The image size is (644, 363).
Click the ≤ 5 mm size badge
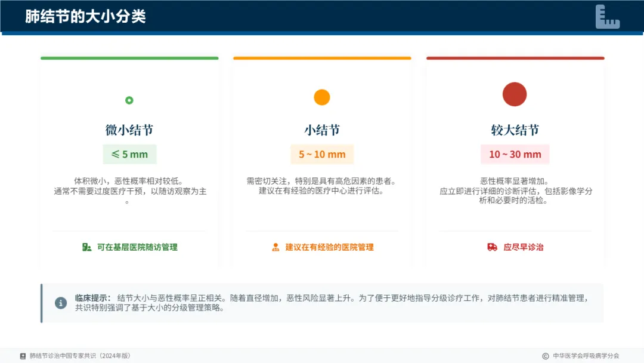(x=129, y=154)
